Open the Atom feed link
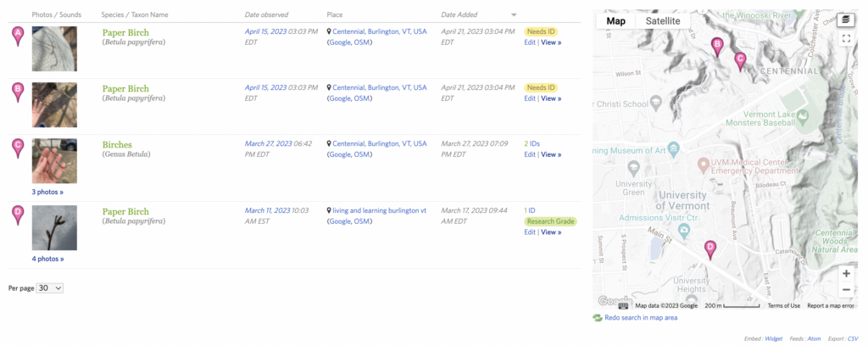868x346 pixels. 814,338
